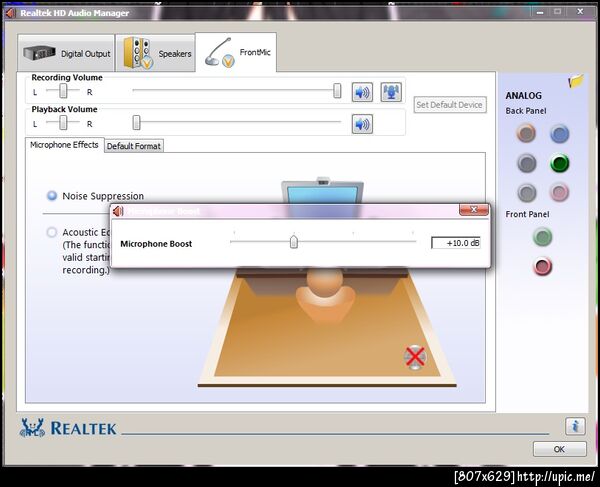The width and height of the screenshot is (600, 487).
Task: Select the FrontMic tab
Action: coord(236,52)
